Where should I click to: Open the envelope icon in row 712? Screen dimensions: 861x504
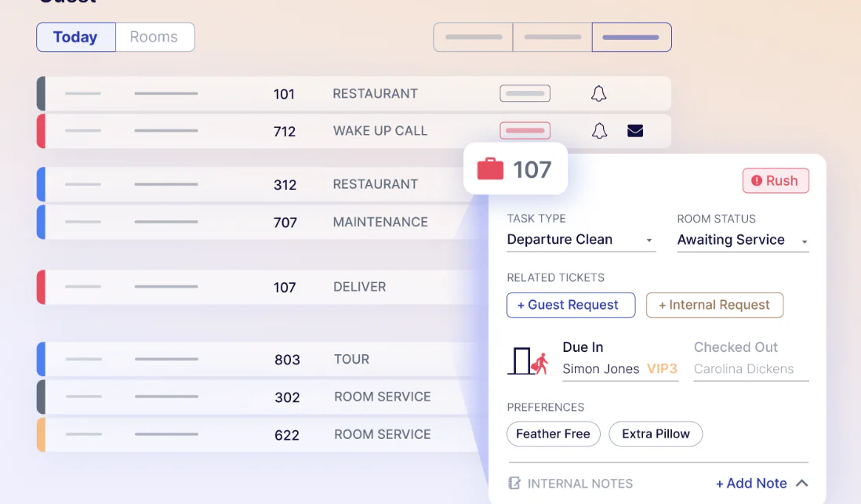[x=634, y=131]
